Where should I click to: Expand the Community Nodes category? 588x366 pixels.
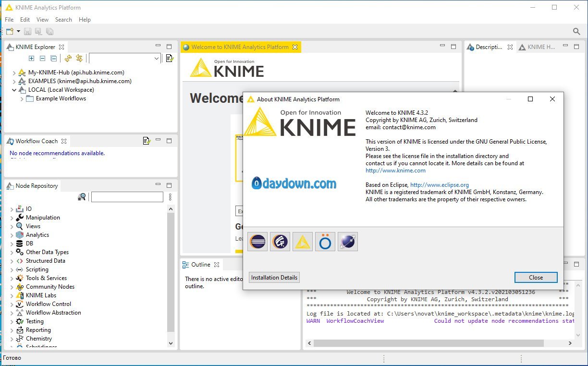click(x=12, y=287)
